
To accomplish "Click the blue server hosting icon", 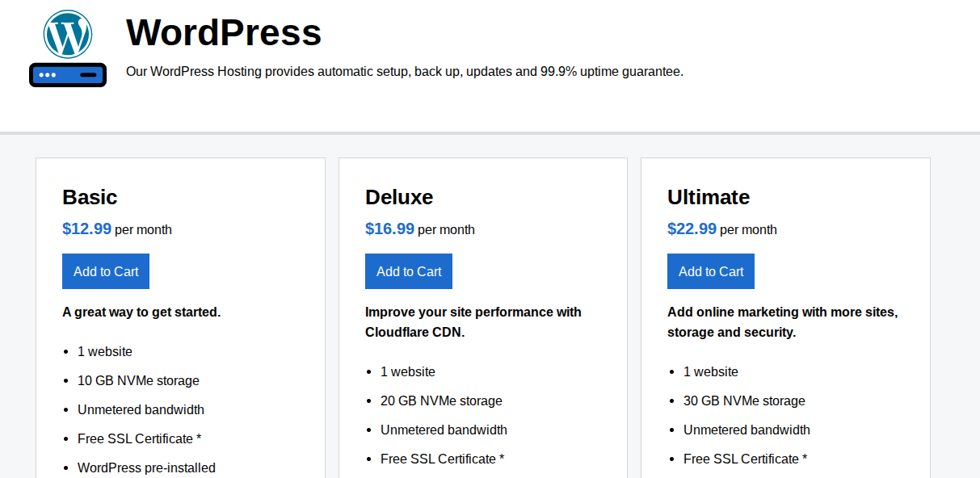I will coord(68,75).
